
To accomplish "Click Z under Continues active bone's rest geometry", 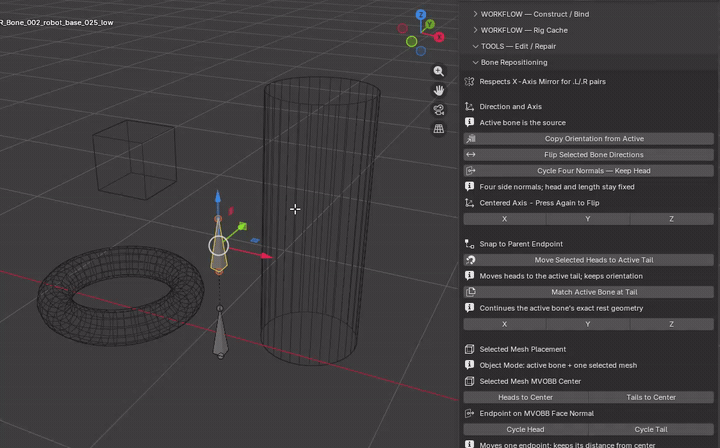I will click(x=672, y=324).
